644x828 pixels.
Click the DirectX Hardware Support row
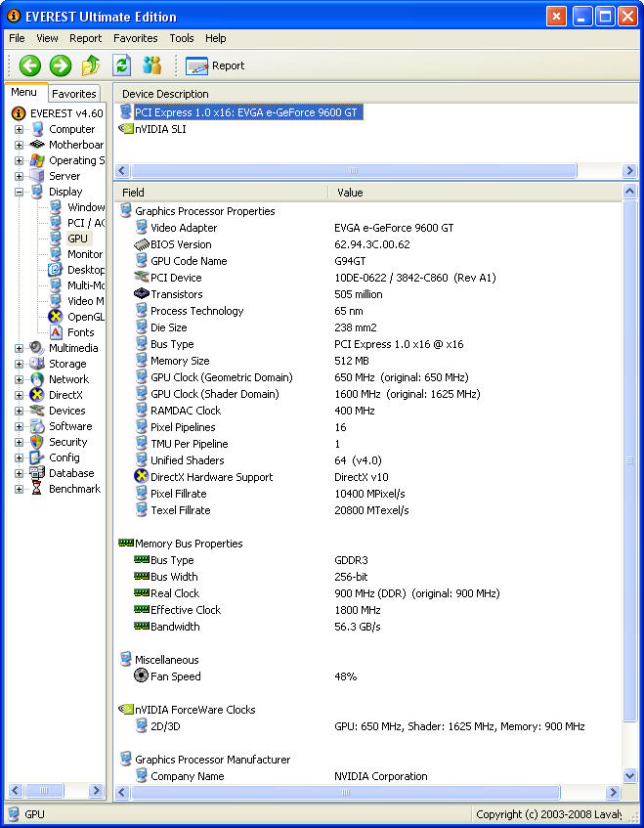tap(369, 477)
